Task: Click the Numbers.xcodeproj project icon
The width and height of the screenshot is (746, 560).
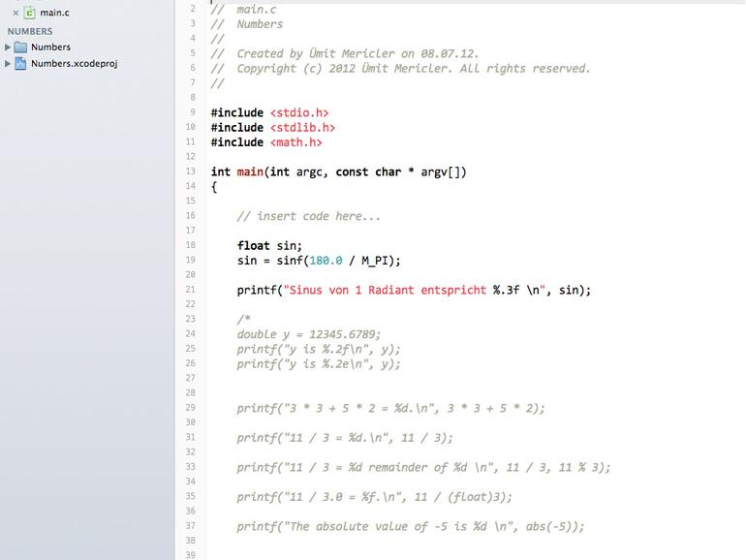Action: (x=20, y=63)
